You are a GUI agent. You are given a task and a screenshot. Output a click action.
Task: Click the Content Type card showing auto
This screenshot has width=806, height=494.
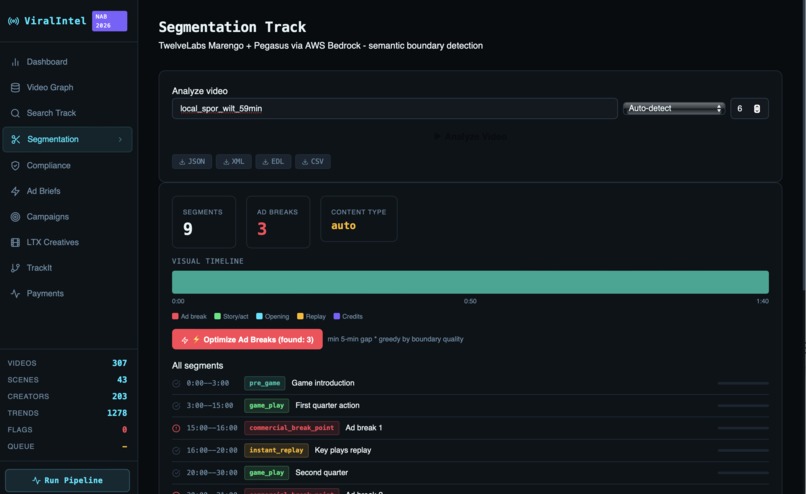point(359,219)
